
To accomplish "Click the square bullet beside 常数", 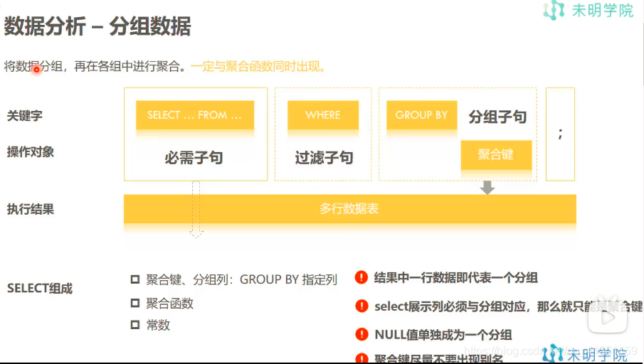I will click(135, 325).
